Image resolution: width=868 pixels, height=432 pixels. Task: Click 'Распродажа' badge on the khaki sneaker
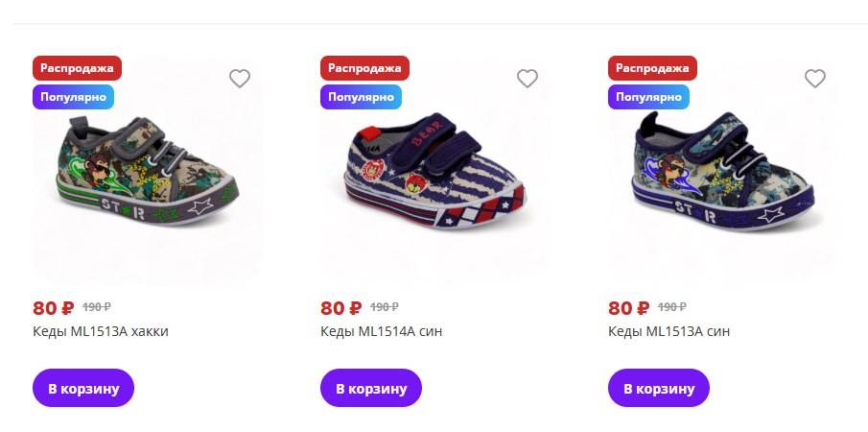point(77,68)
